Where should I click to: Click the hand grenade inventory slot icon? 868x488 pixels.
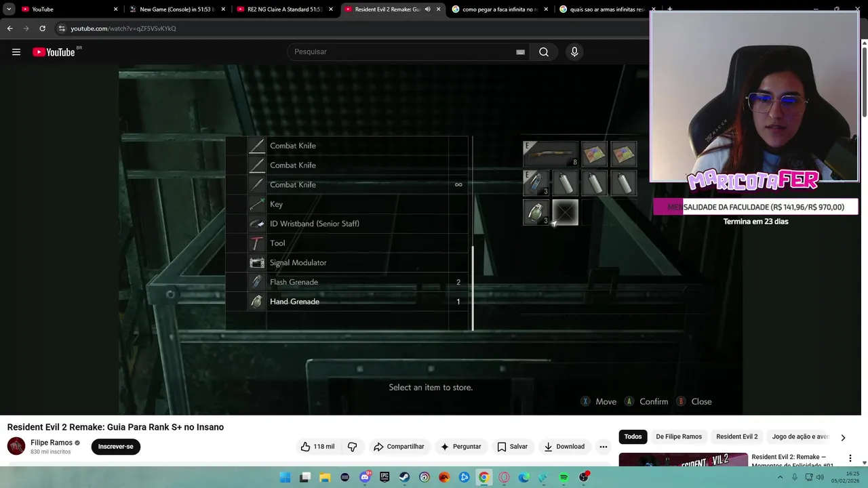[x=536, y=212]
